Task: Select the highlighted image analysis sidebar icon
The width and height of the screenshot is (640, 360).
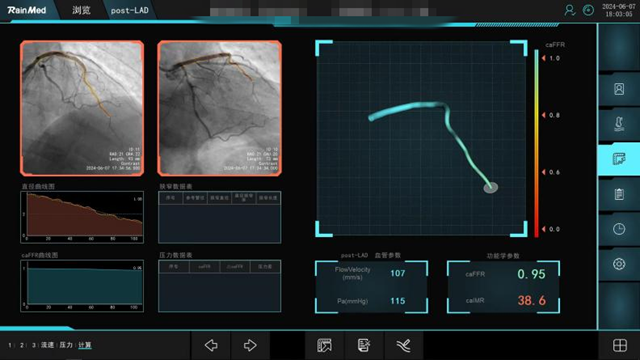Action: (x=619, y=159)
